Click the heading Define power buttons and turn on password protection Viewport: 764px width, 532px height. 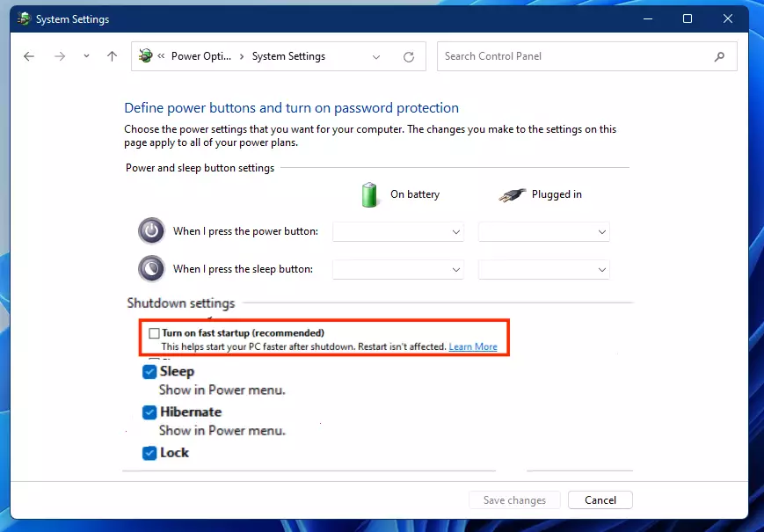291,107
